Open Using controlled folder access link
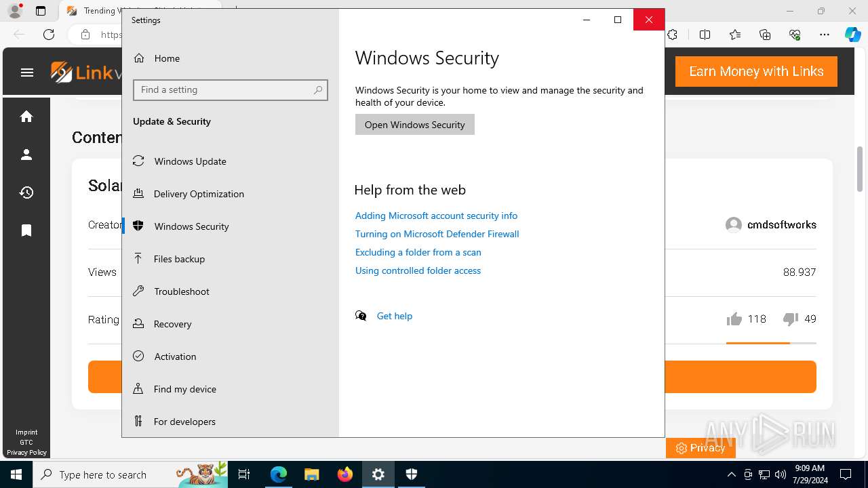The width and height of the screenshot is (868, 488). [418, 270]
